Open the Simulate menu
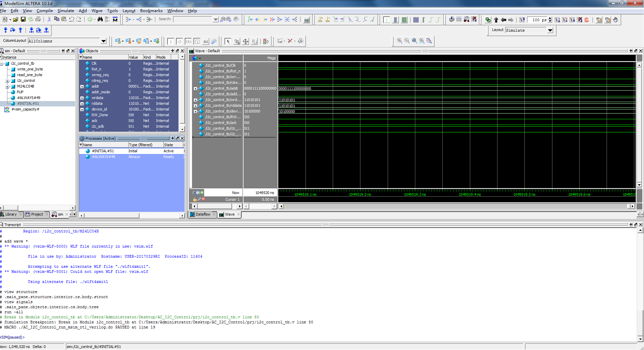644x350 pixels. click(66, 11)
